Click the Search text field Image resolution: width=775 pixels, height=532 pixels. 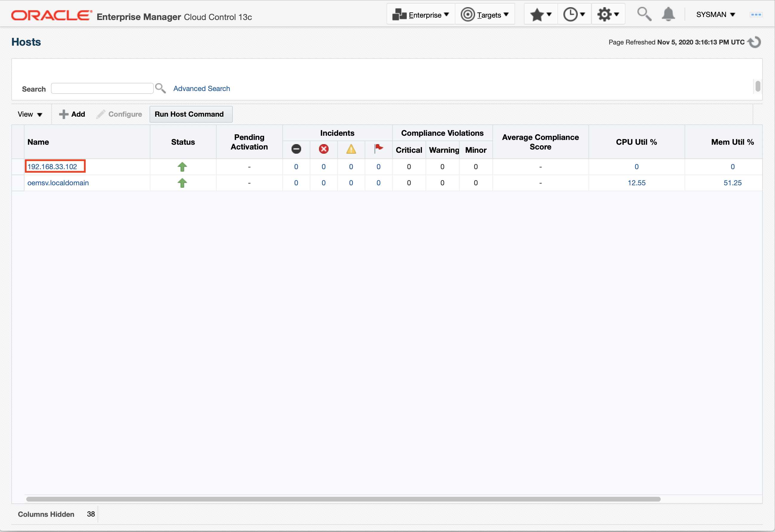(x=102, y=88)
